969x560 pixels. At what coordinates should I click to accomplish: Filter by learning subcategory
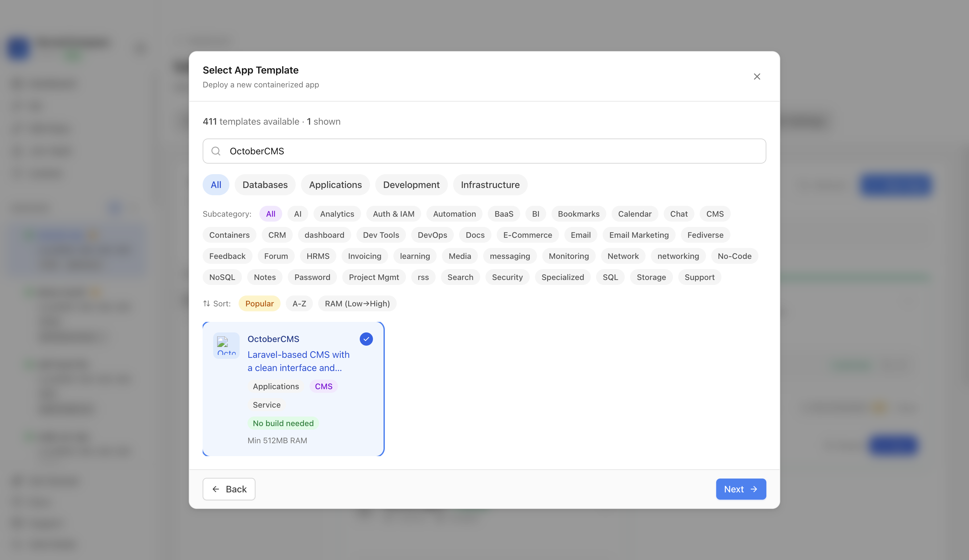click(x=415, y=256)
